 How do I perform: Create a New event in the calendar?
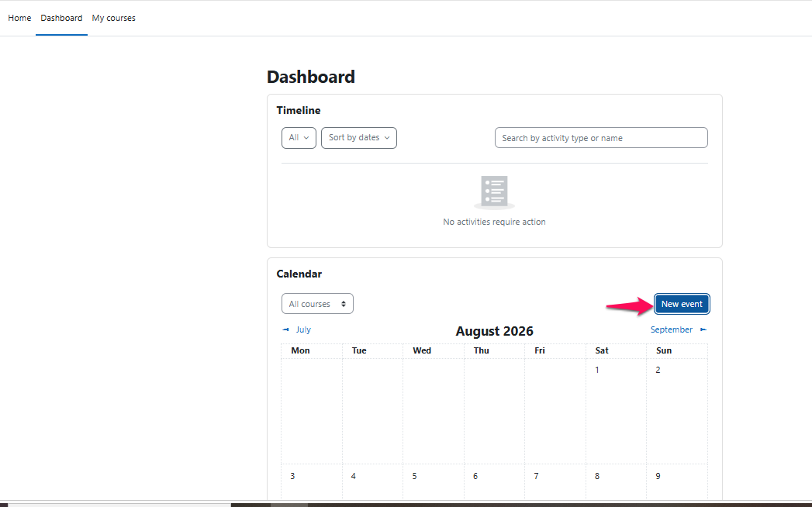coord(682,304)
